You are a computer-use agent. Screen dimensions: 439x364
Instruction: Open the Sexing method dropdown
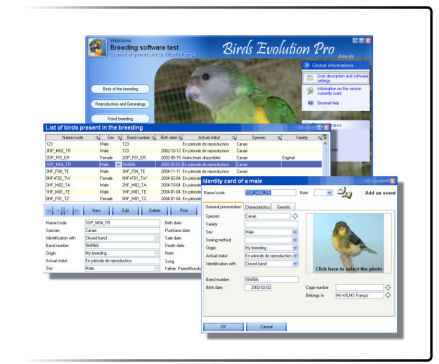(x=295, y=240)
